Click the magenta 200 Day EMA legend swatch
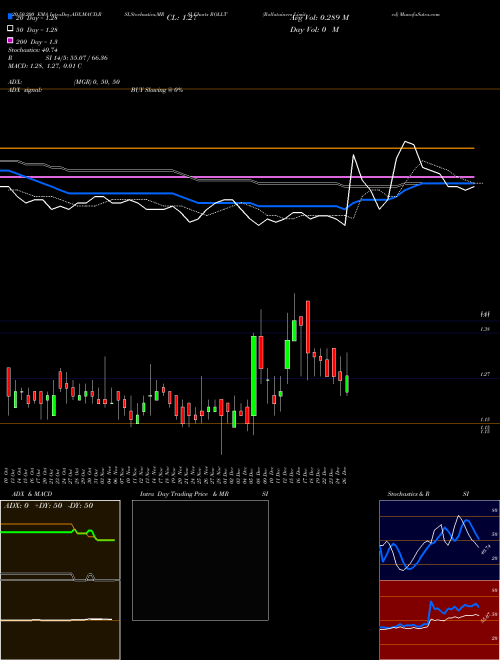 coord(10,40)
